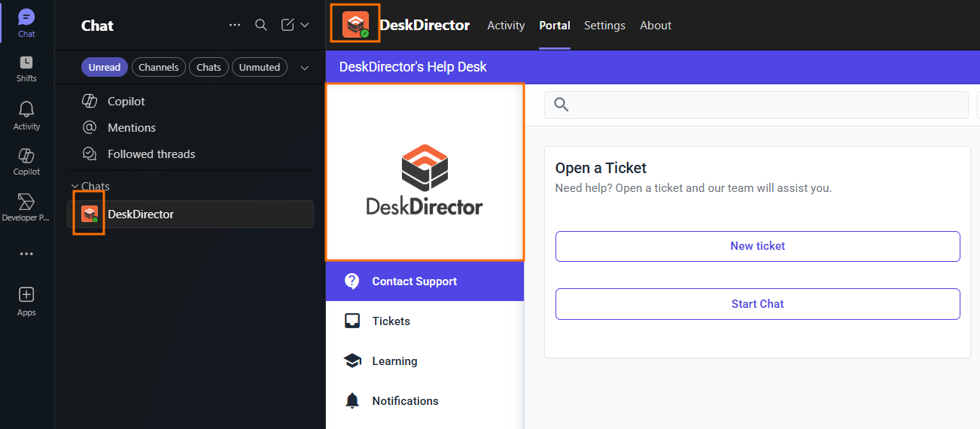The image size is (980, 429).
Task: Open the Apps store icon
Action: pyautogui.click(x=26, y=300)
